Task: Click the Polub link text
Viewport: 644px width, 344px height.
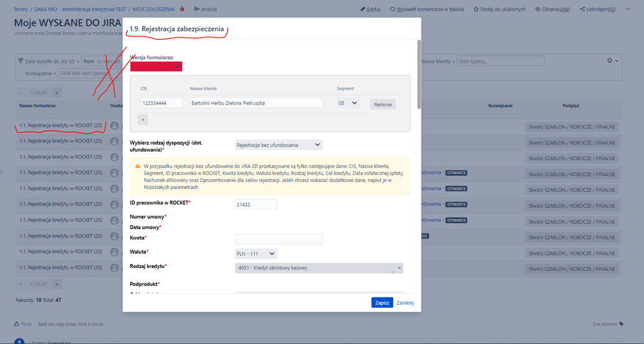Action: (26, 324)
